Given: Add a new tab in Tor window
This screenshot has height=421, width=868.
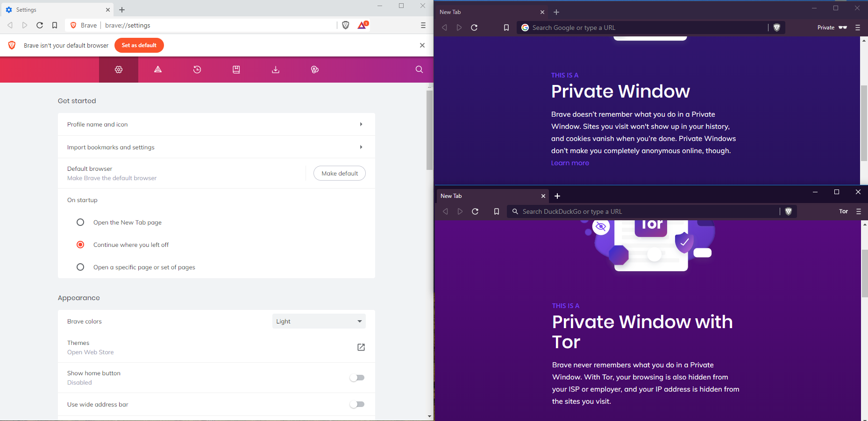Looking at the screenshot, I should click(x=557, y=196).
